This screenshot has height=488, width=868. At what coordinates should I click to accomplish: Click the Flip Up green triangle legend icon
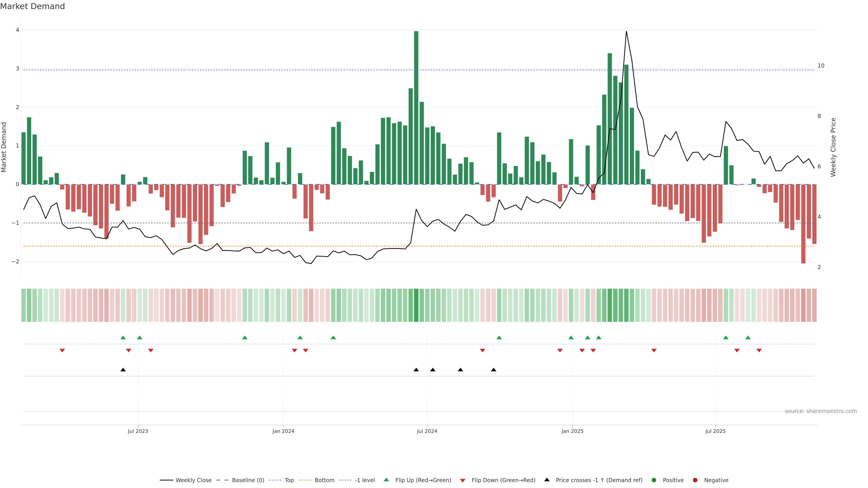click(386, 480)
